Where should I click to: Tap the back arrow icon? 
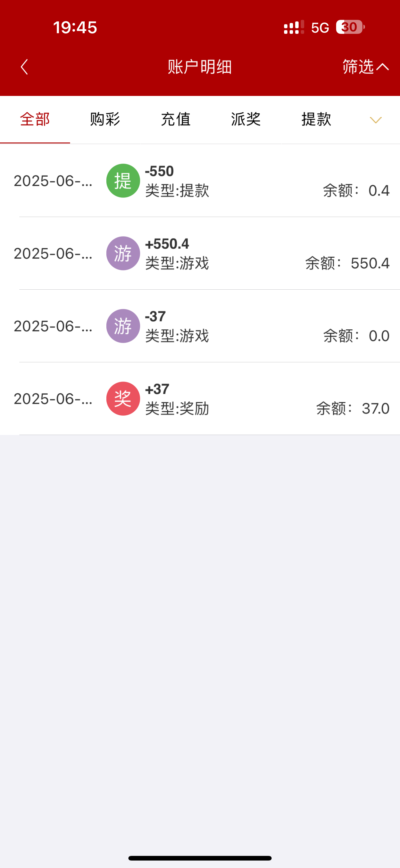24,67
